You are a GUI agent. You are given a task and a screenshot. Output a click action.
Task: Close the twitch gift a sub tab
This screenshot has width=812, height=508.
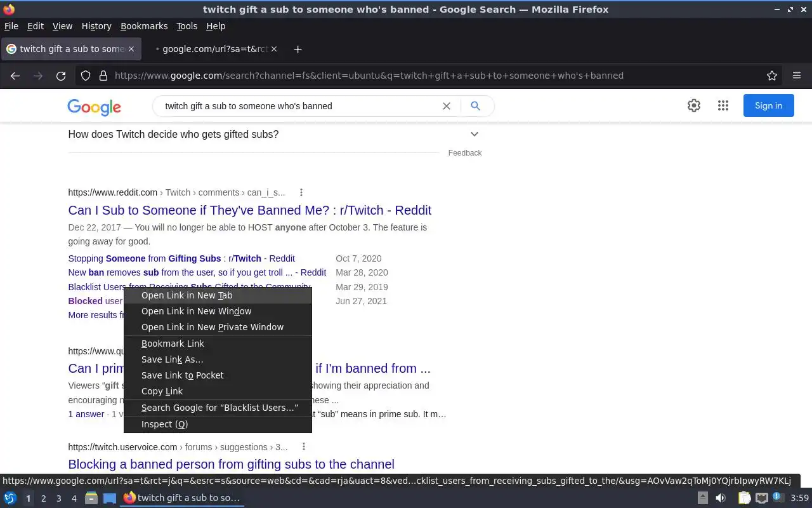tap(131, 49)
